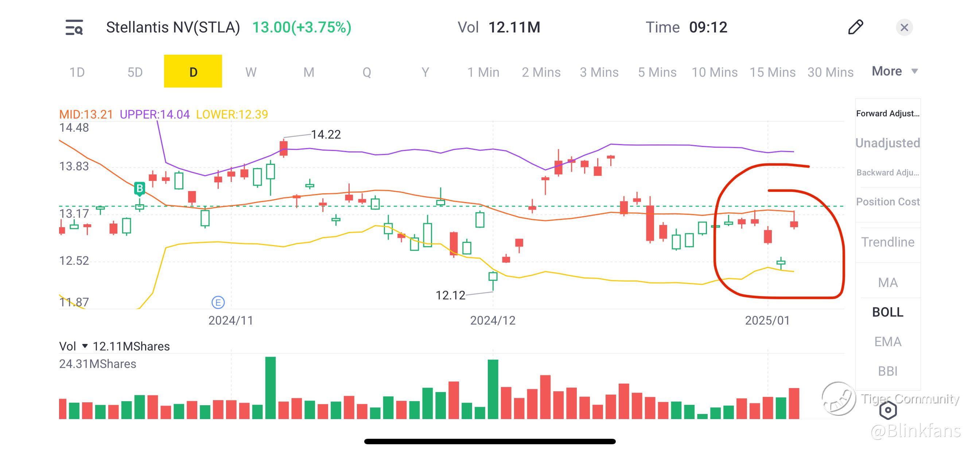Tap the pencil draw/edit icon
980x453 pixels.
tap(856, 27)
